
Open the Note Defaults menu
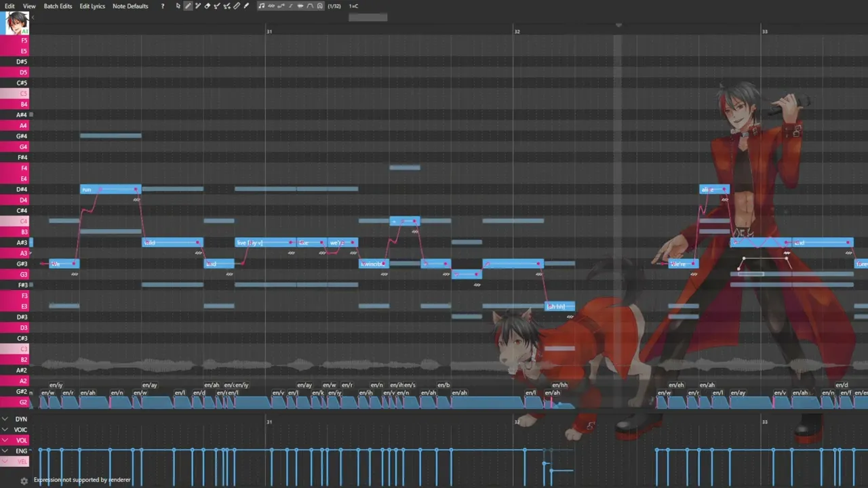pyautogui.click(x=130, y=6)
